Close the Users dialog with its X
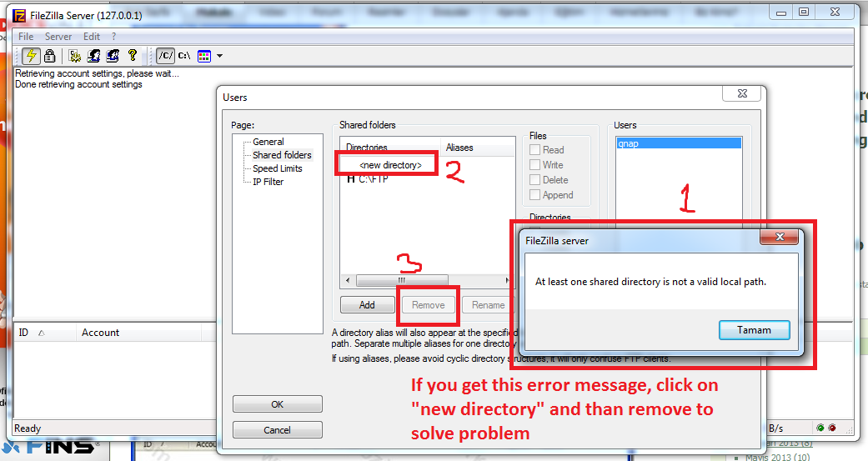The width and height of the screenshot is (868, 461). click(x=742, y=93)
